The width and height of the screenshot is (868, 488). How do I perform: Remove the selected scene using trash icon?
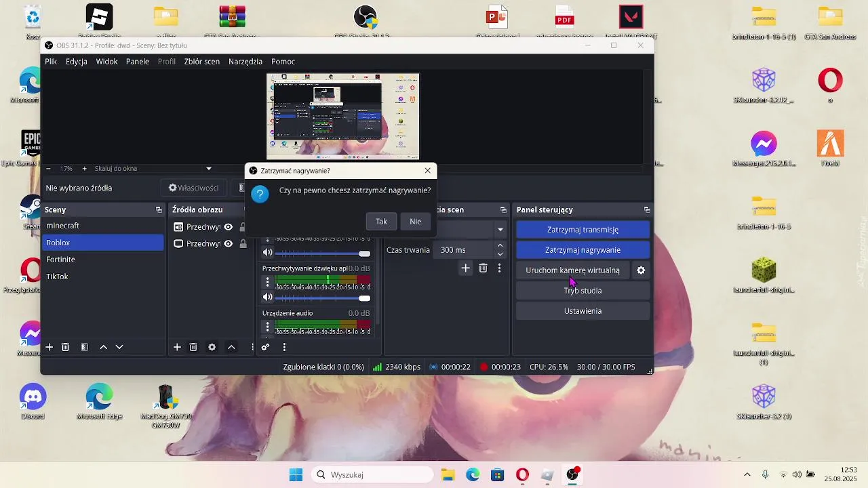click(x=65, y=347)
